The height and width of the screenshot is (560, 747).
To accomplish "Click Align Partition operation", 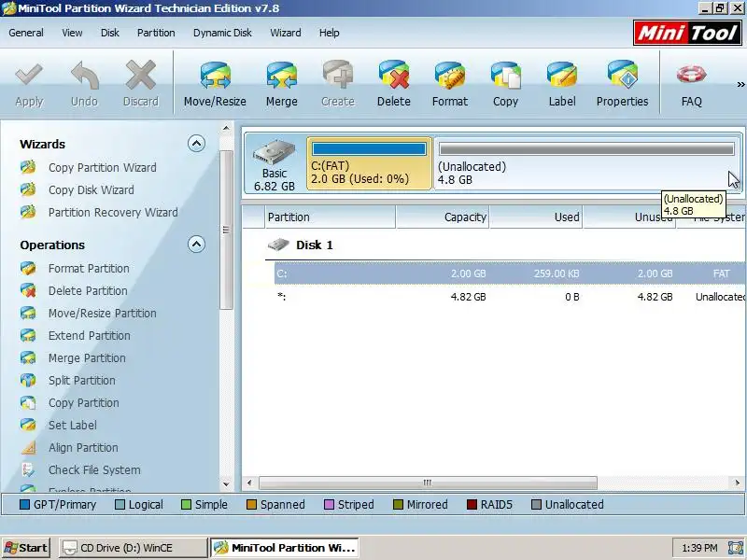I will tap(83, 448).
